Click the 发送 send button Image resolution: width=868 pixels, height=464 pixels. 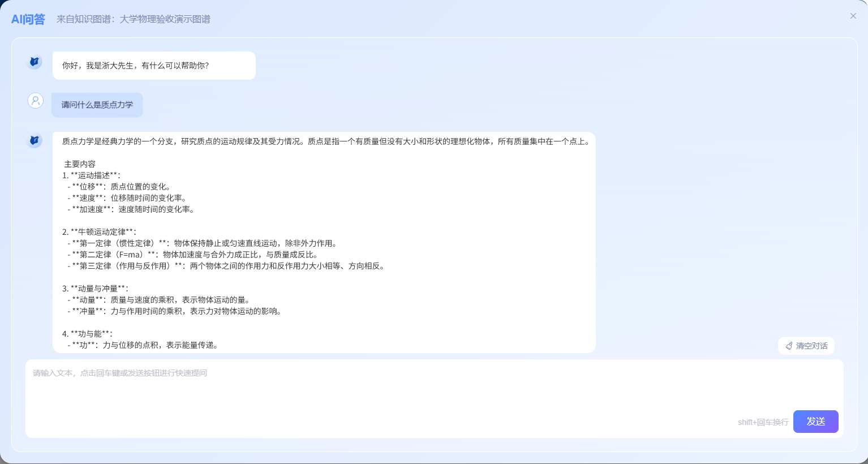point(815,422)
